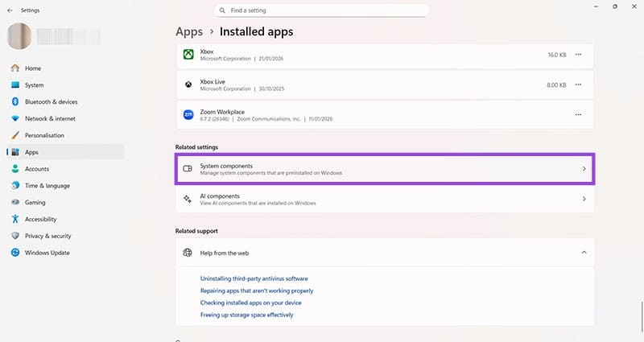Click the Home house icon

tap(15, 68)
